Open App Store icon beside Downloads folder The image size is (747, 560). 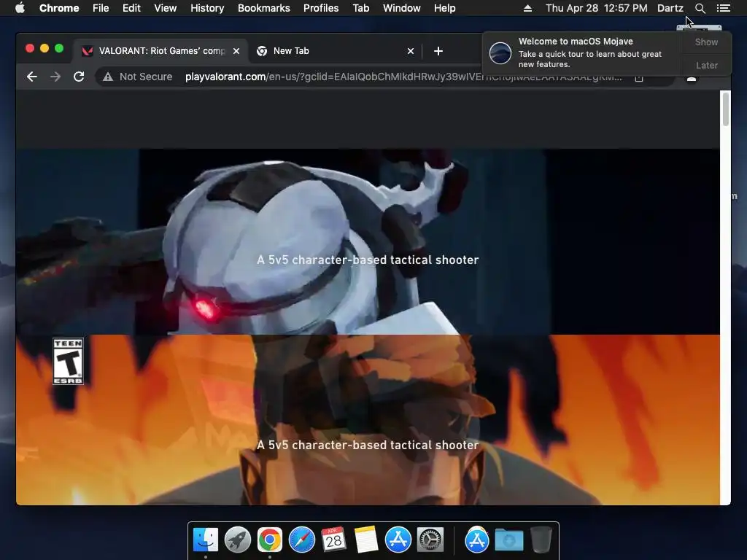[477, 540]
